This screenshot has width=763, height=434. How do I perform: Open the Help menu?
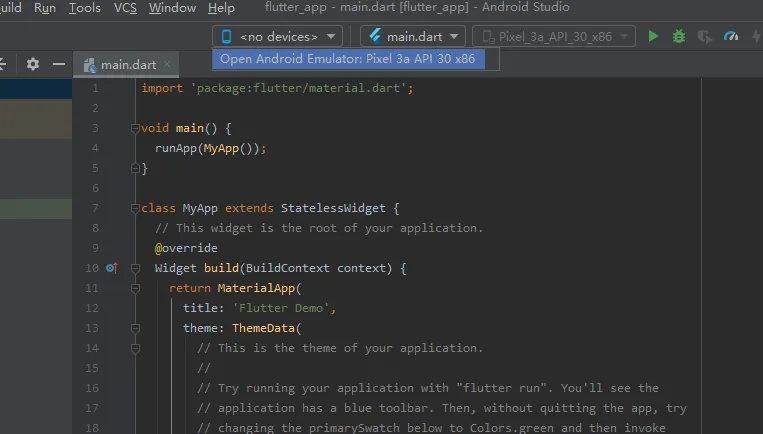221,8
